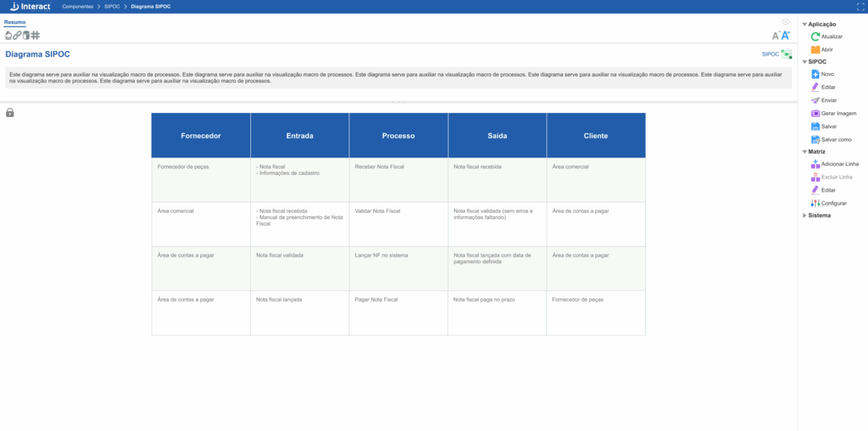Image resolution: width=868 pixels, height=431 pixels.
Task: Click the 'Lançar NF no sistema' cell
Action: 399,268
